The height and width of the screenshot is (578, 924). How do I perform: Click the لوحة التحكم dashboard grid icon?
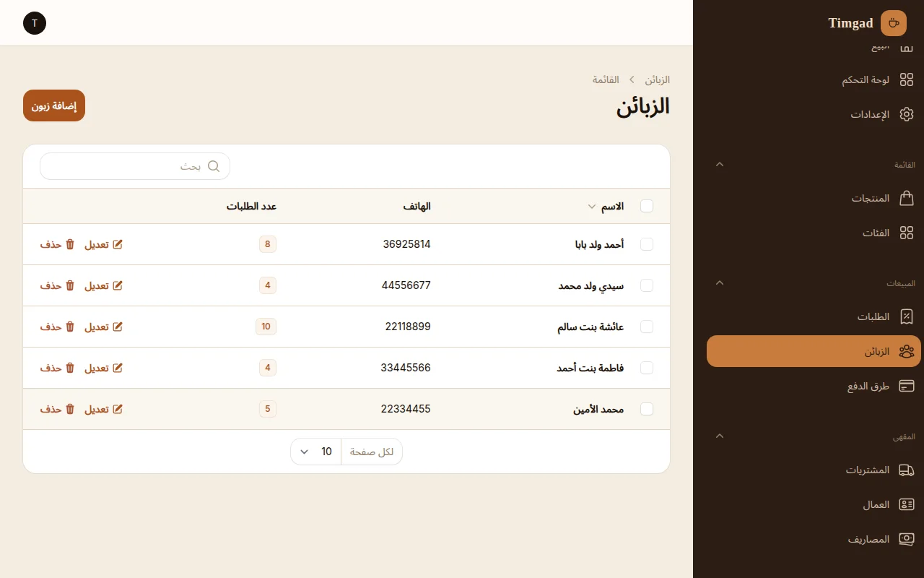pyautogui.click(x=907, y=79)
